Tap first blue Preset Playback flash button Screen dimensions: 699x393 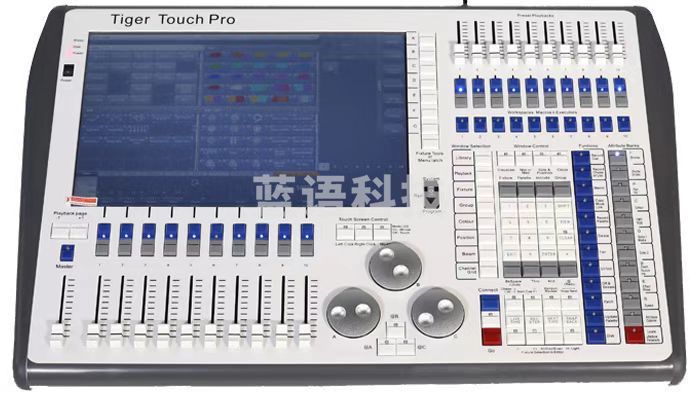click(x=461, y=86)
